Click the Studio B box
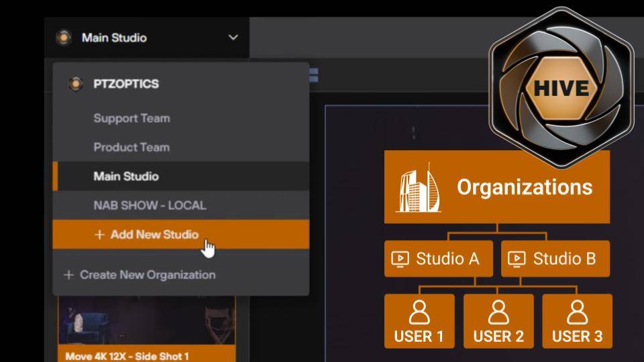The height and width of the screenshot is (362, 644). coord(555,259)
